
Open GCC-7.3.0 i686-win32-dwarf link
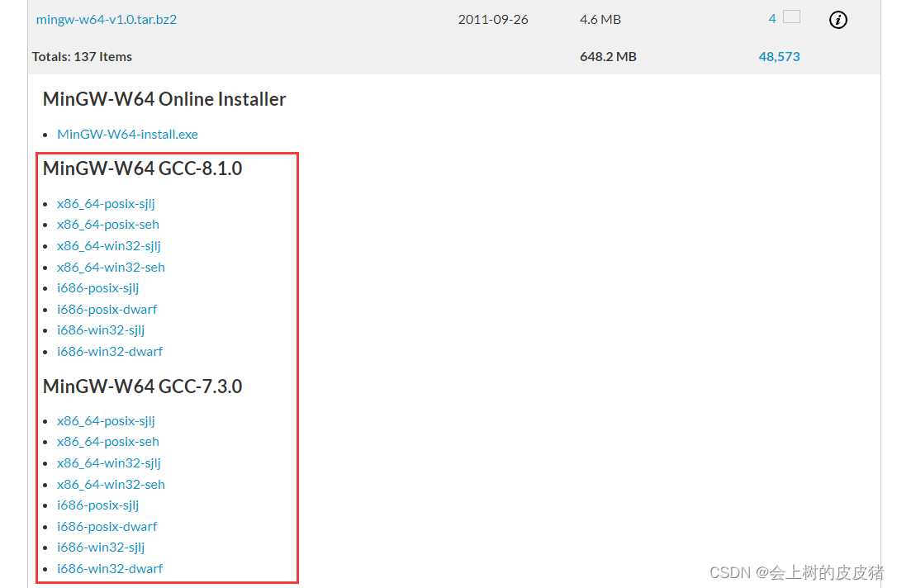[110, 569]
